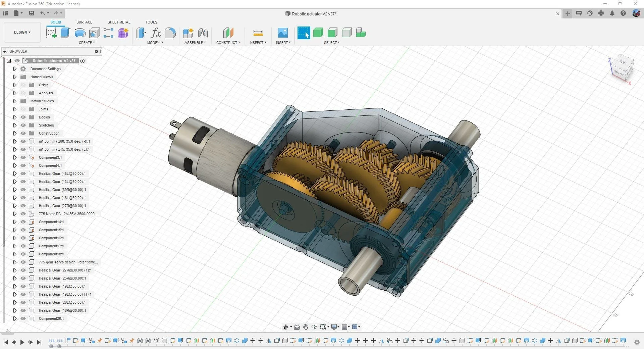644x349 pixels.
Task: Hide the Bodies folder
Action: pos(23,117)
